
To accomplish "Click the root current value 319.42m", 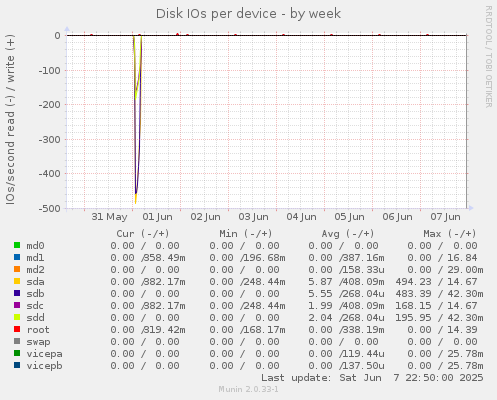I will point(164,330).
